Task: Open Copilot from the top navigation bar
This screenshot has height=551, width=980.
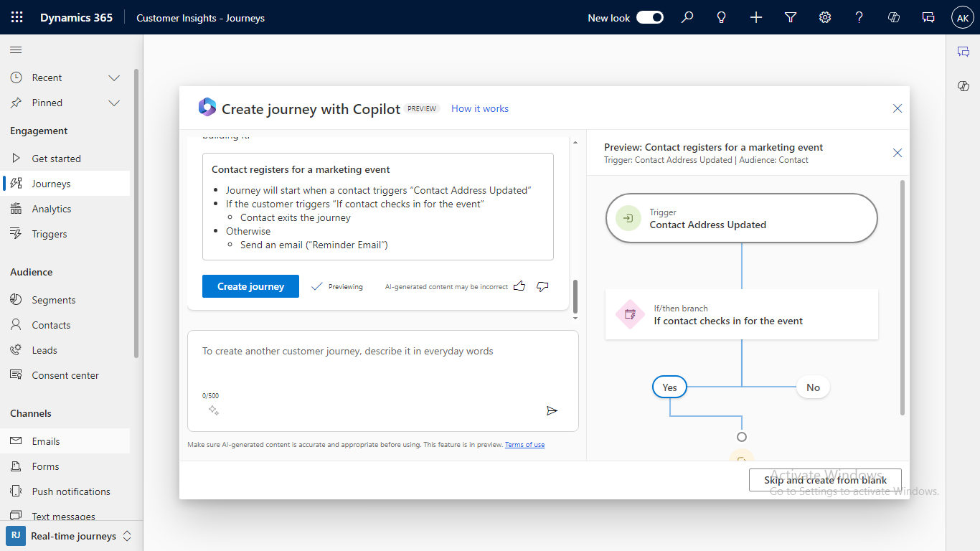Action: pyautogui.click(x=893, y=17)
